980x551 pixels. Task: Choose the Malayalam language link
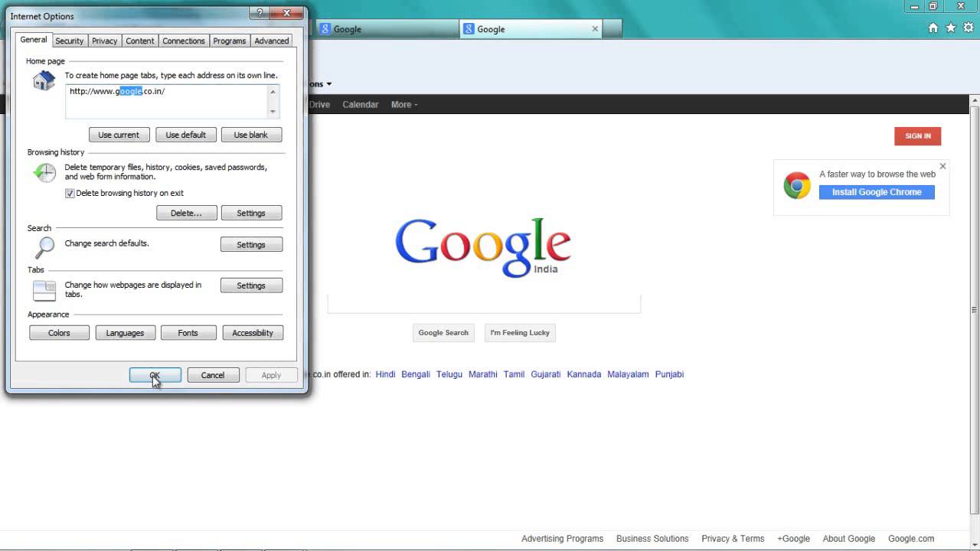[628, 374]
